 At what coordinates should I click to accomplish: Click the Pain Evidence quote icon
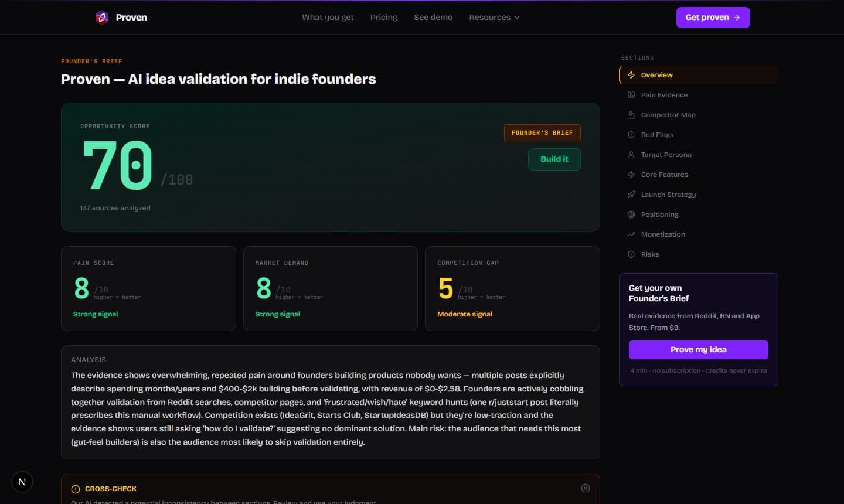coord(631,95)
